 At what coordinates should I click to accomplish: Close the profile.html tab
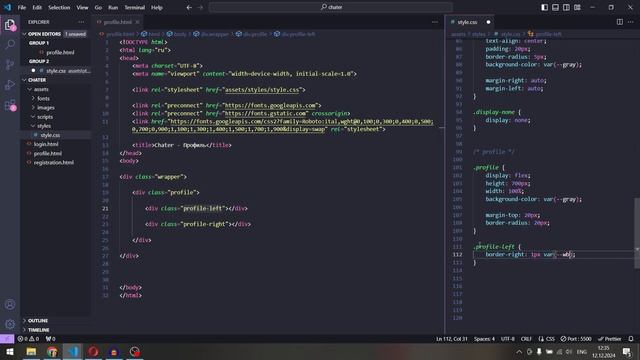pyautogui.click(x=137, y=22)
